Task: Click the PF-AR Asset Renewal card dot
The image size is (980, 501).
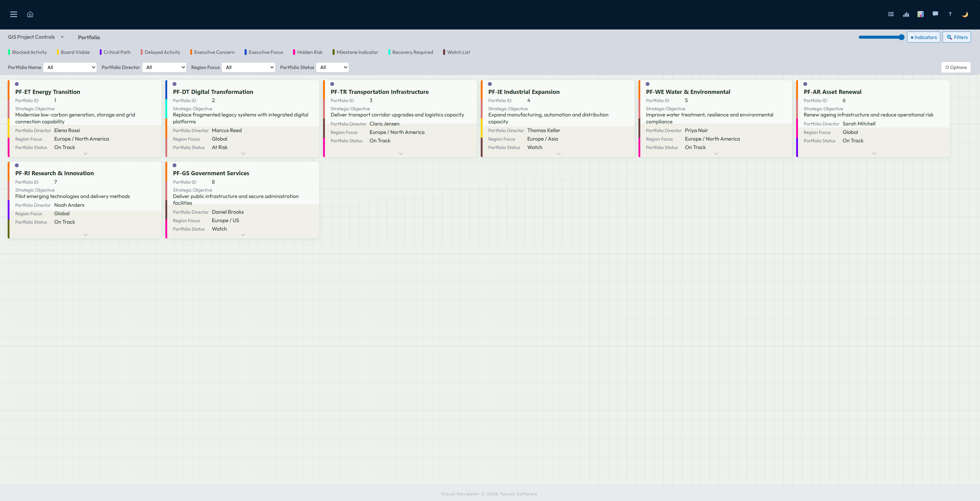Action: [x=805, y=84]
